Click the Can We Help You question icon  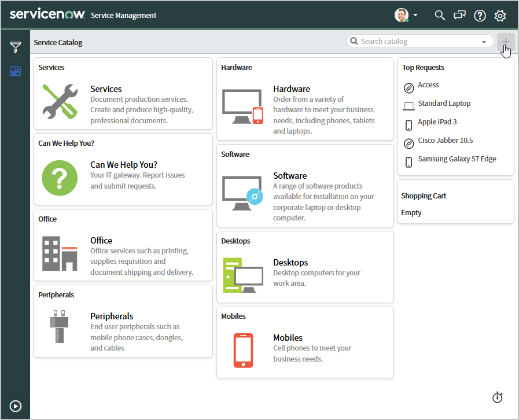60,179
